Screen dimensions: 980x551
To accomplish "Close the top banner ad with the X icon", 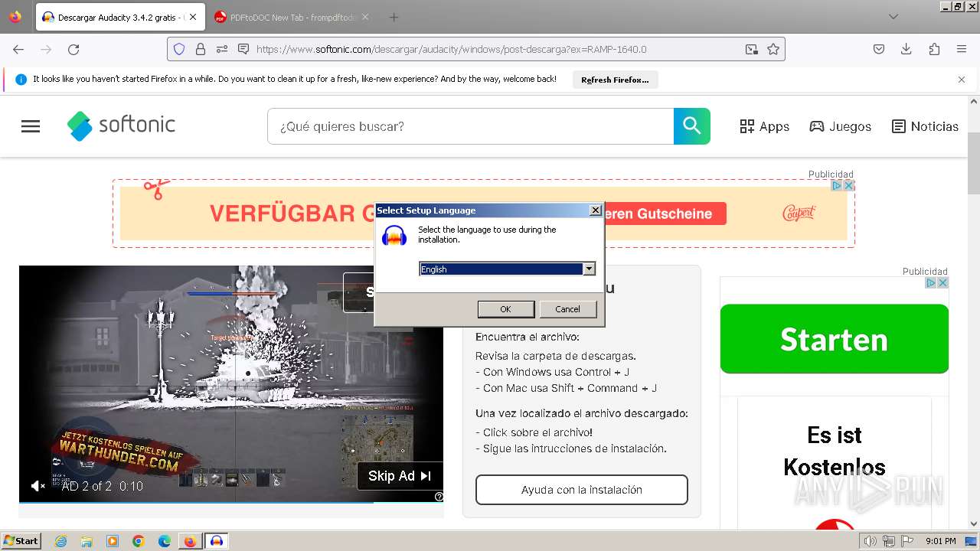I will pyautogui.click(x=848, y=185).
